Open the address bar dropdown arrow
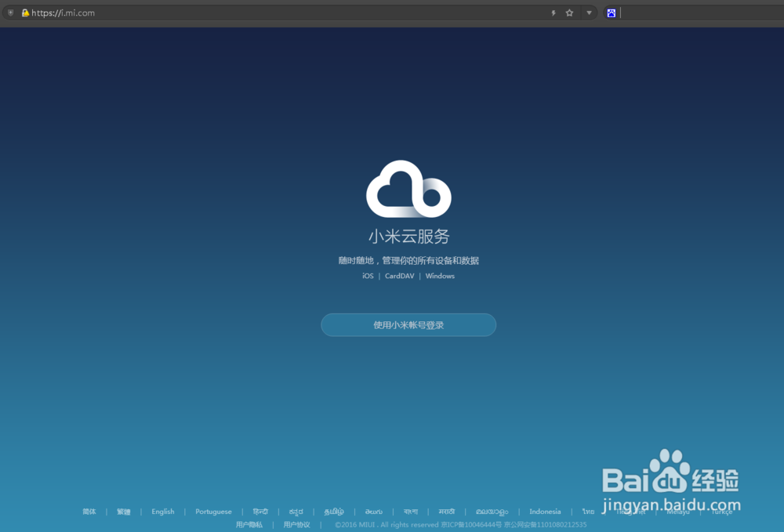Viewport: 784px width, 532px height. pos(589,13)
